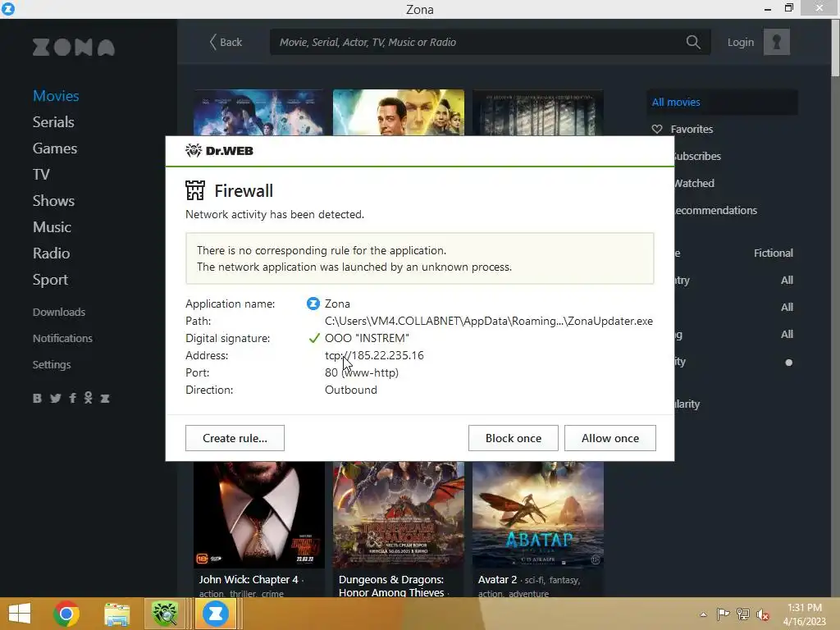Click the Outbound direction value
Screen dimensions: 840x630
click(351, 390)
